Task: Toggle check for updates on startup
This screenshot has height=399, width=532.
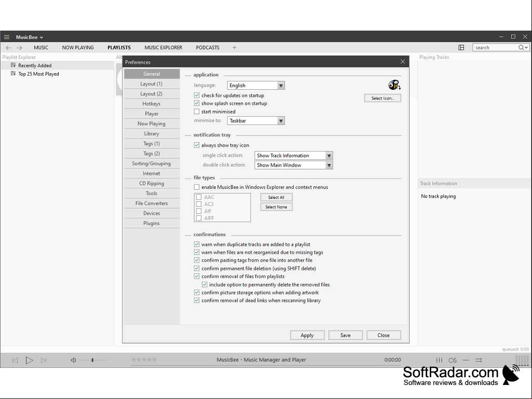Action: click(x=196, y=95)
